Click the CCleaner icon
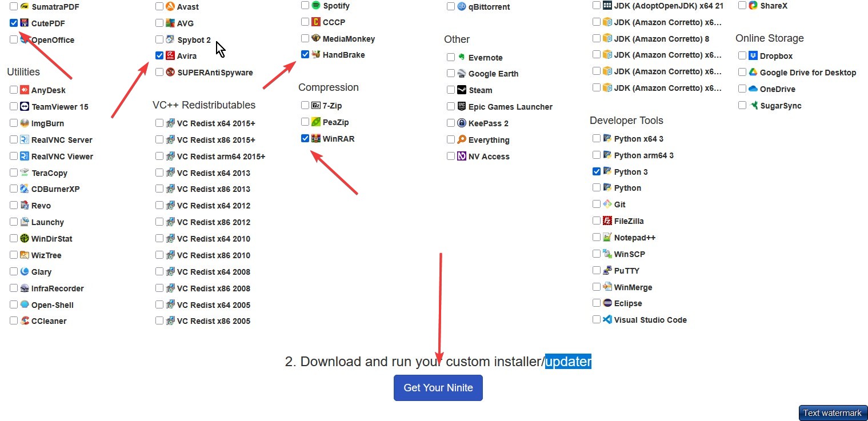 [x=25, y=321]
